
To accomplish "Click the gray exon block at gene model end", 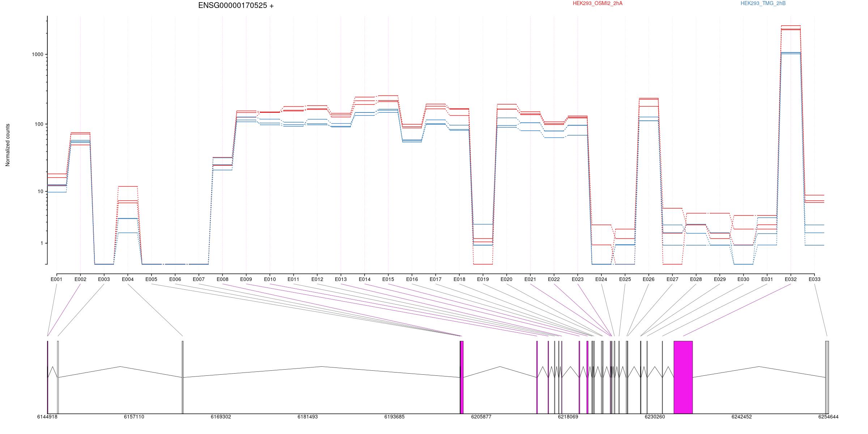I will tap(827, 377).
